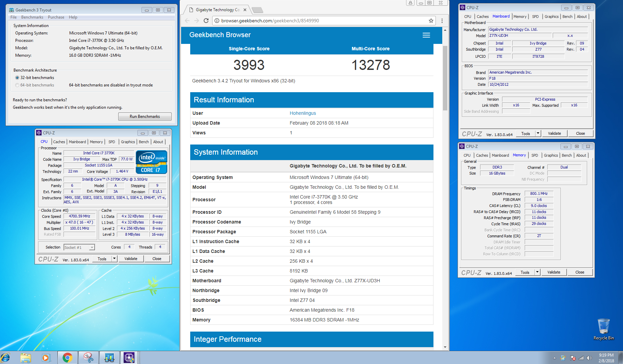Launch Windows Media Player from taskbar
This screenshot has height=364, width=623.
(x=46, y=358)
